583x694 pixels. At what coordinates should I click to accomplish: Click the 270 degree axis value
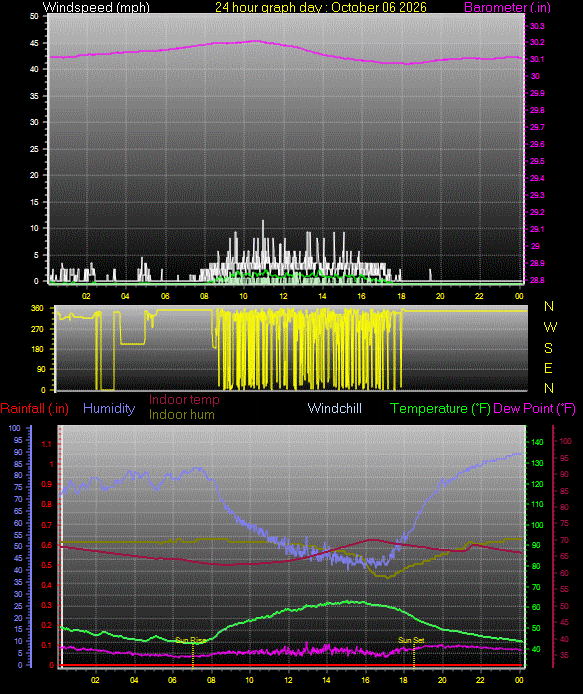tap(38, 329)
